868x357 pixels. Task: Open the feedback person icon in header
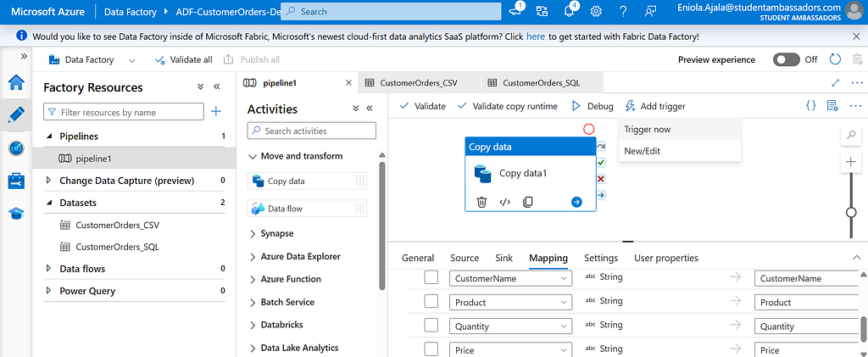[650, 11]
